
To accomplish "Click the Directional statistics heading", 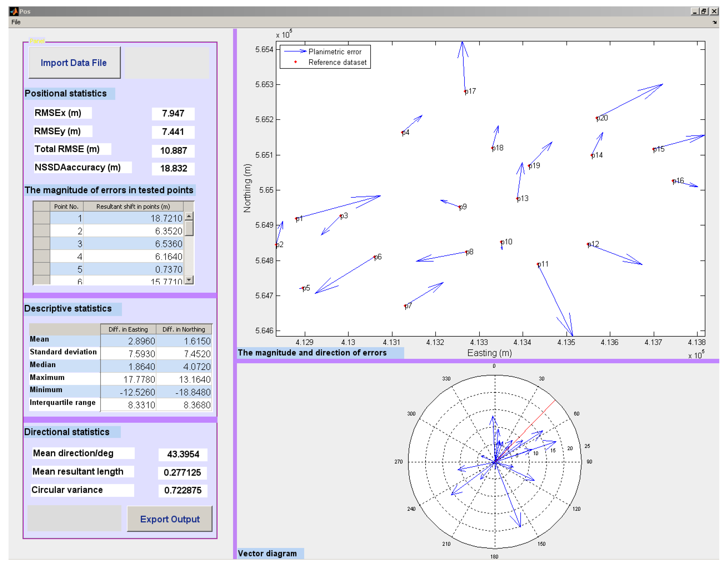I will tap(67, 432).
